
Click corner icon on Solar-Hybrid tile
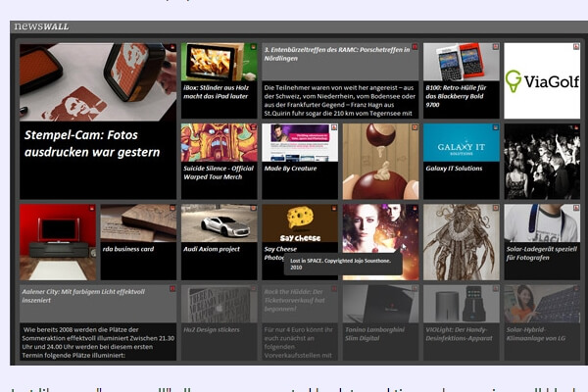[576, 289]
